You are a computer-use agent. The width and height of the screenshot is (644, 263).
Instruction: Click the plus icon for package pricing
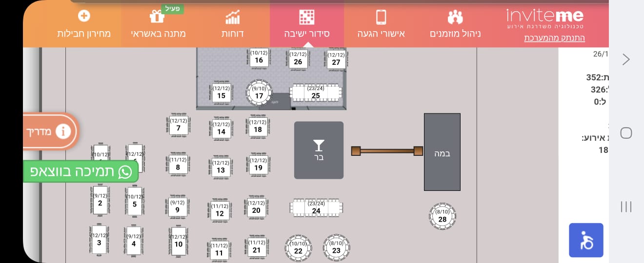point(84,16)
